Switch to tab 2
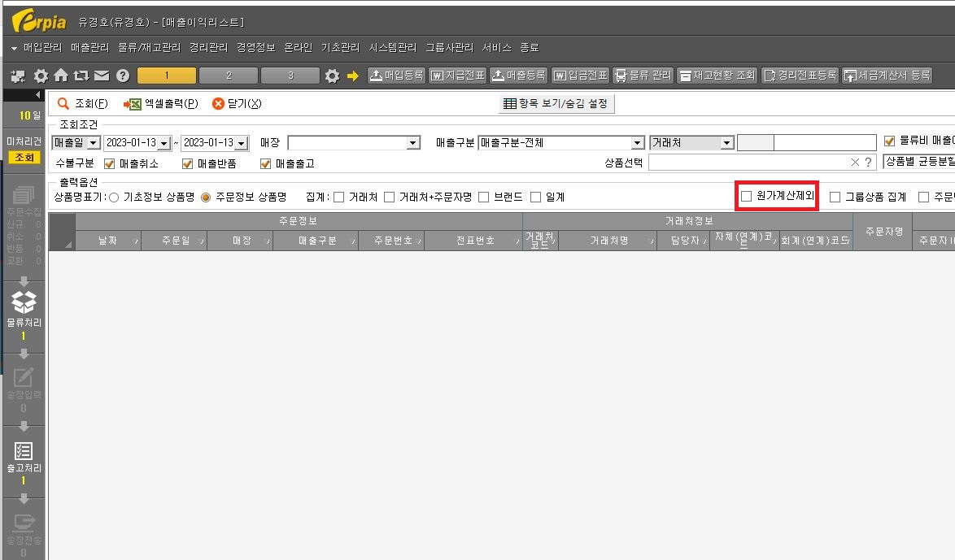 coord(229,76)
